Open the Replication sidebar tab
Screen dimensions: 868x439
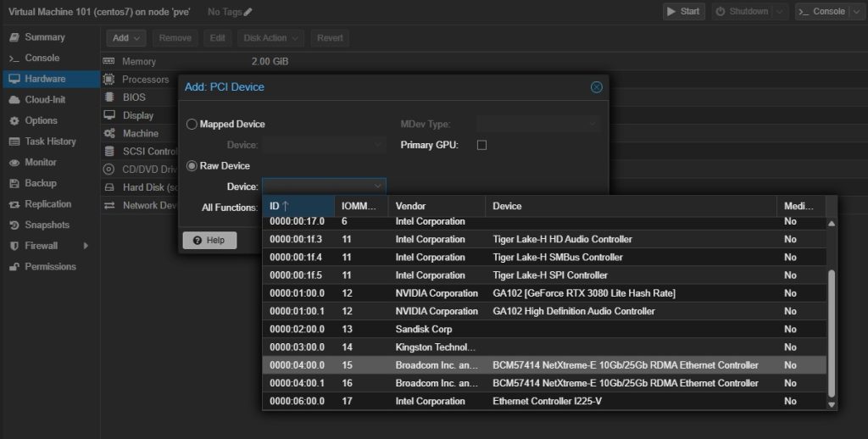pos(50,204)
